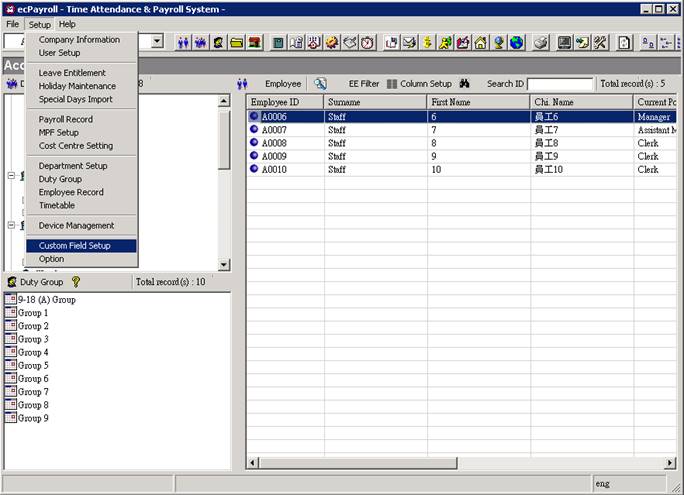Click the open book document toolbar icon

coord(296,43)
